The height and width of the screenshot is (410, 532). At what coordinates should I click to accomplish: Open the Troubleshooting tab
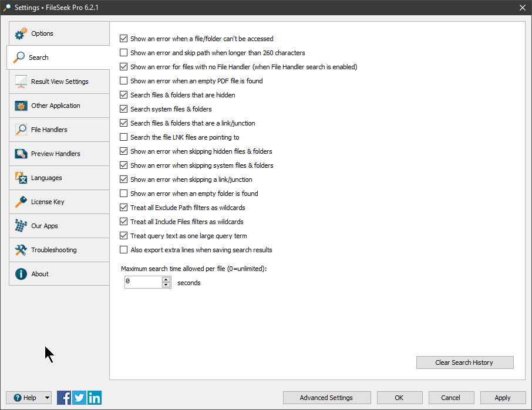pos(59,250)
